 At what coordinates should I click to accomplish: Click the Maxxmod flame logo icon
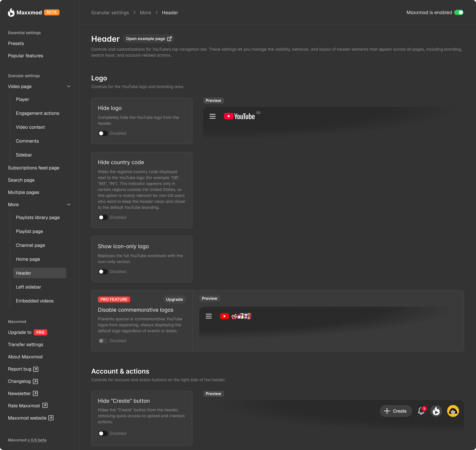pos(11,12)
